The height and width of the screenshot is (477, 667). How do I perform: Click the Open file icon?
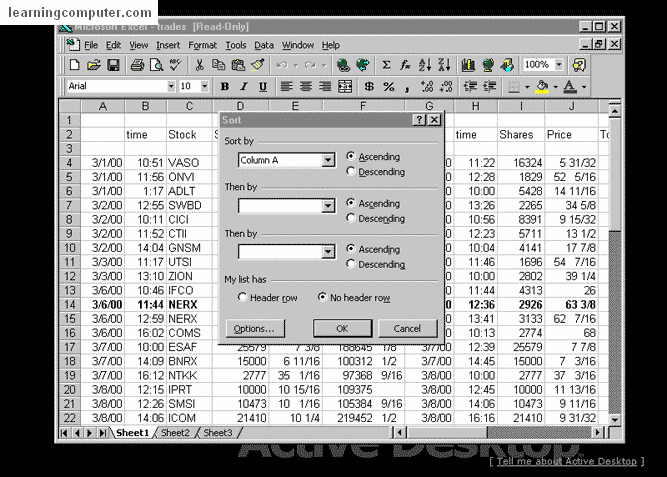point(94,65)
